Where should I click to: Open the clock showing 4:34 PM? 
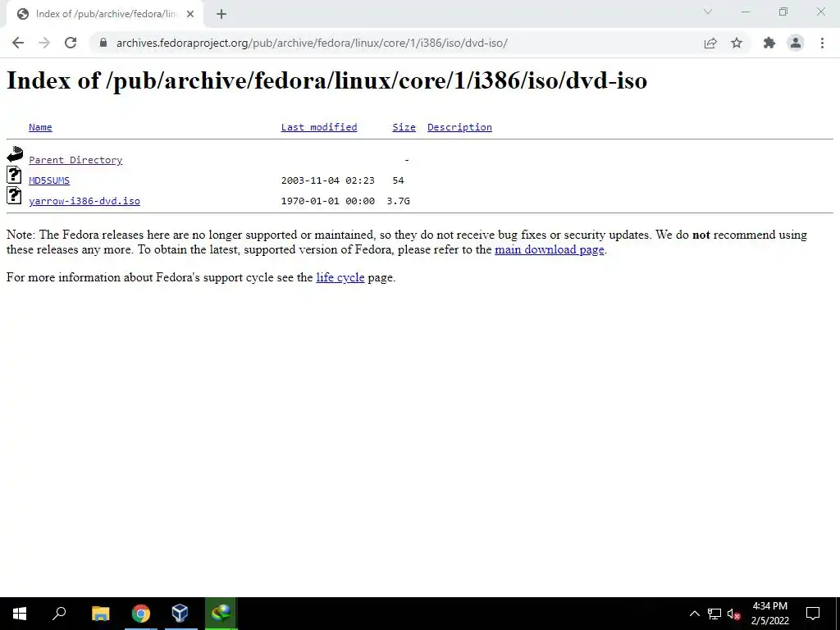coord(769,614)
